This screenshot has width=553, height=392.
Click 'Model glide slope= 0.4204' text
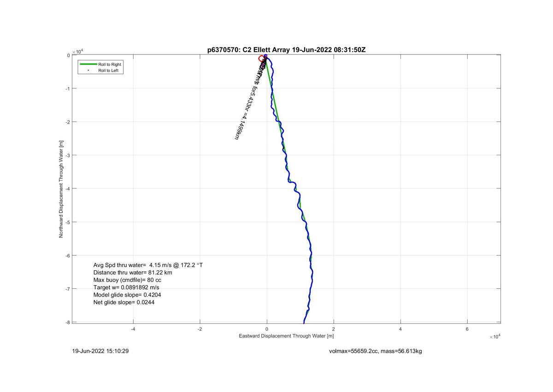coord(127,295)
